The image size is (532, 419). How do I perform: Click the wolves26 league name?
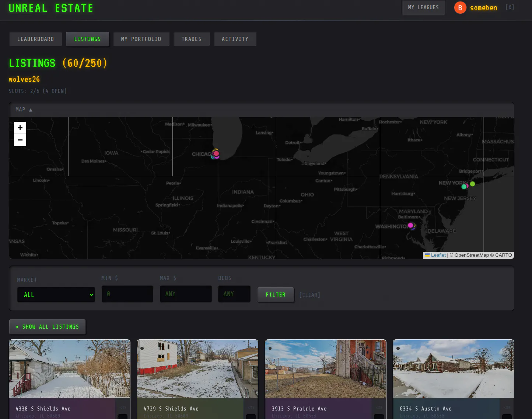tap(24, 79)
